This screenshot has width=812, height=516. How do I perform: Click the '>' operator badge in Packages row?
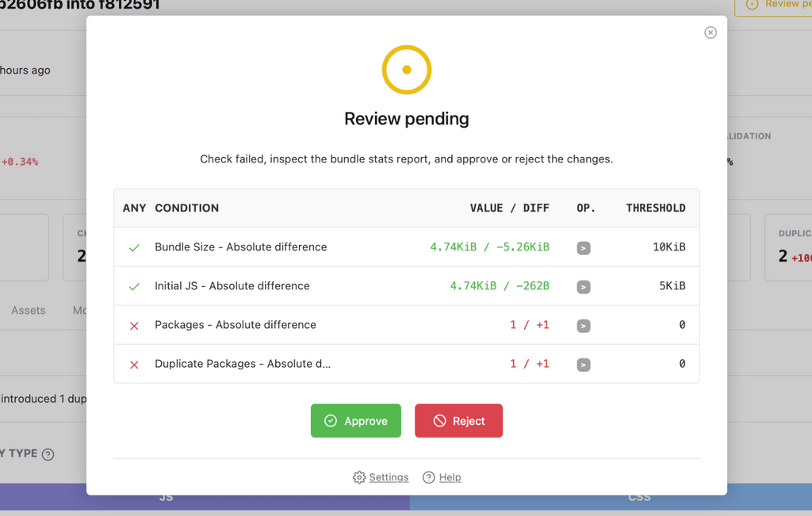584,325
